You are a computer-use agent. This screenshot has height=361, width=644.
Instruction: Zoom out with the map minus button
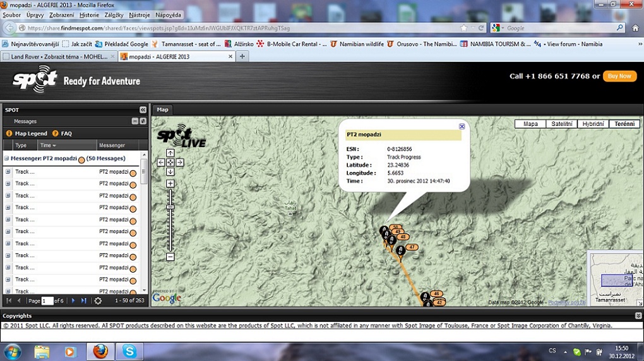(170, 257)
